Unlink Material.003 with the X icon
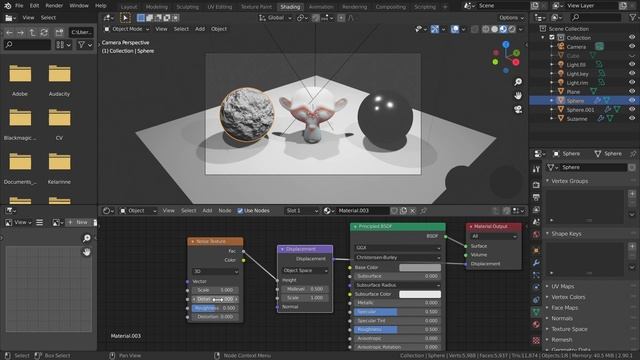Screen dimensions: 640x360 click(413, 211)
